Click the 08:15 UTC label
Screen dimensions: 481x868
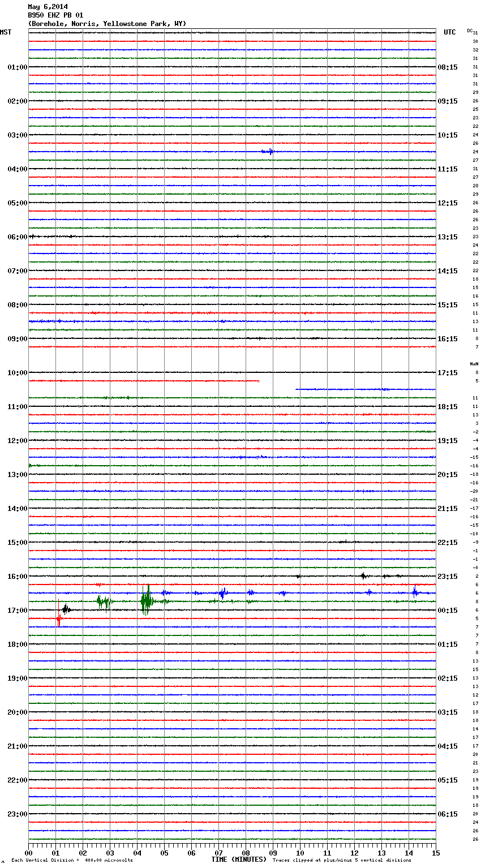click(x=448, y=67)
